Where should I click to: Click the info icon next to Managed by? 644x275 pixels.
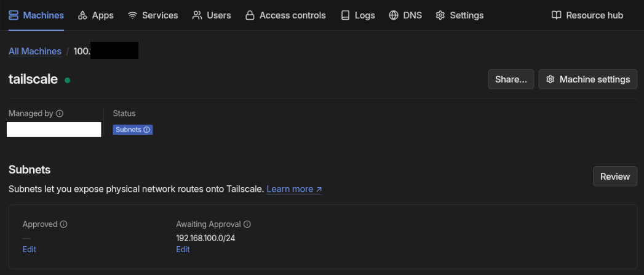click(60, 114)
